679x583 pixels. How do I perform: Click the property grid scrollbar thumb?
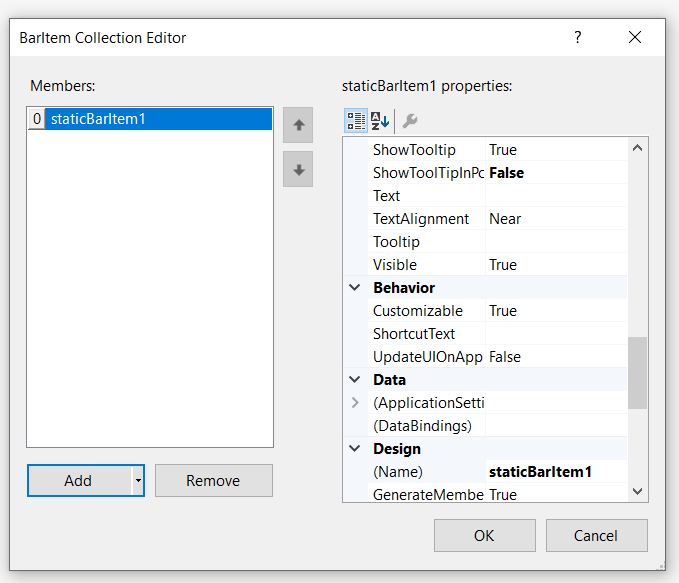pos(637,372)
